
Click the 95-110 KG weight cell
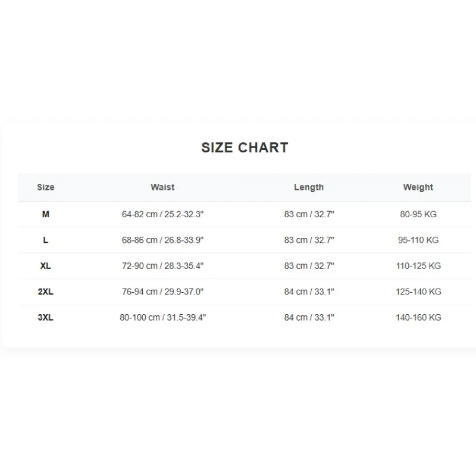418,240
